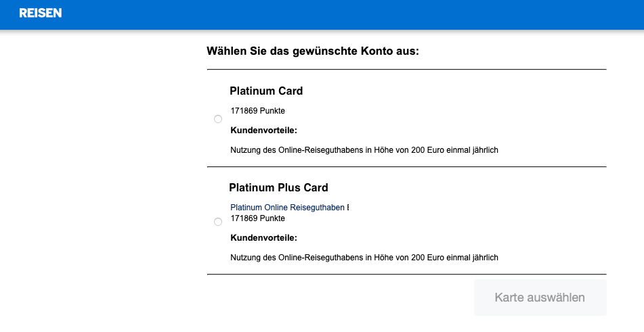Click the Platinum Card title
The image size is (644, 332).
pyautogui.click(x=266, y=91)
